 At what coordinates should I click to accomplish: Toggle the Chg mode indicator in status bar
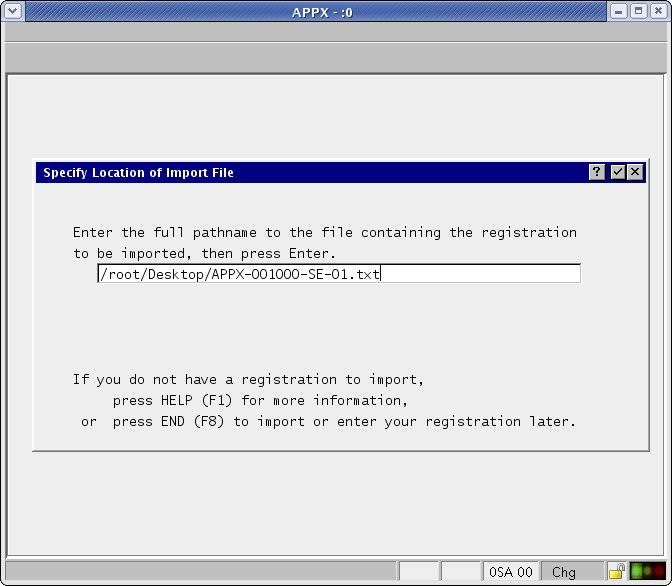point(564,572)
